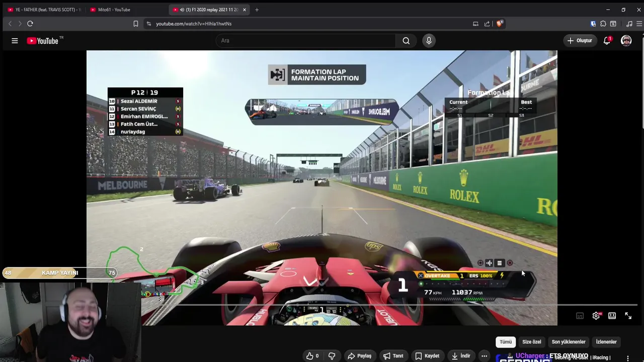Open the new tab with plus icon
The height and width of the screenshot is (362, 644).
pos(257,10)
